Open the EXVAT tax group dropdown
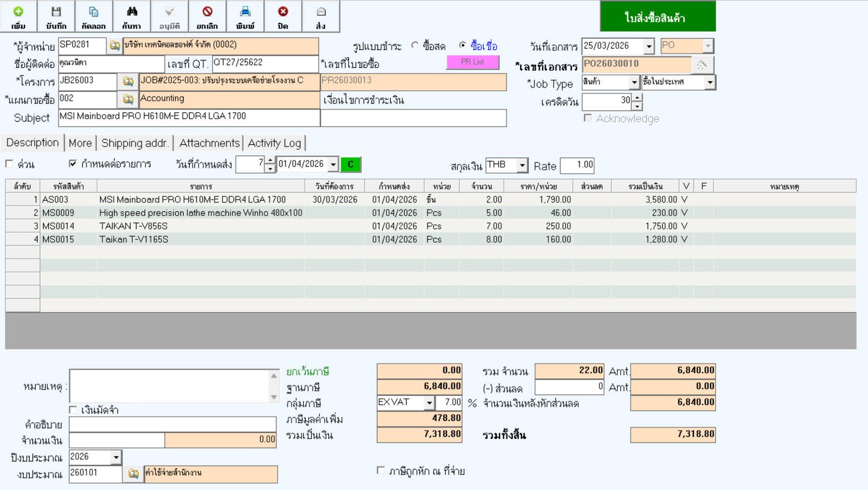Viewport: 868px width, 490px height. tap(429, 403)
